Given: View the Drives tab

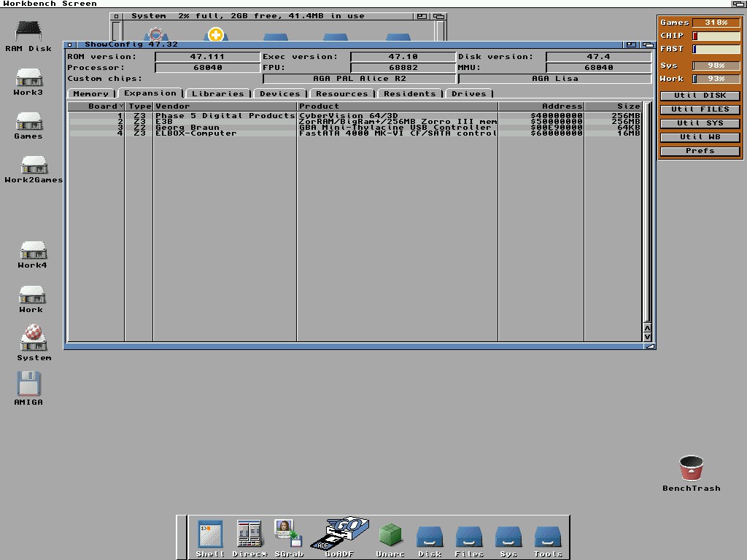Looking at the screenshot, I should pyautogui.click(x=469, y=94).
